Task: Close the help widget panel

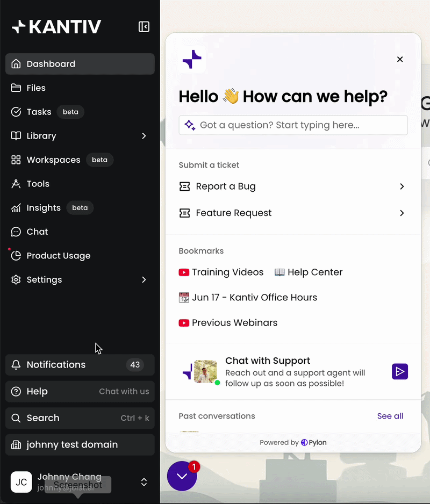Action: [x=400, y=59]
